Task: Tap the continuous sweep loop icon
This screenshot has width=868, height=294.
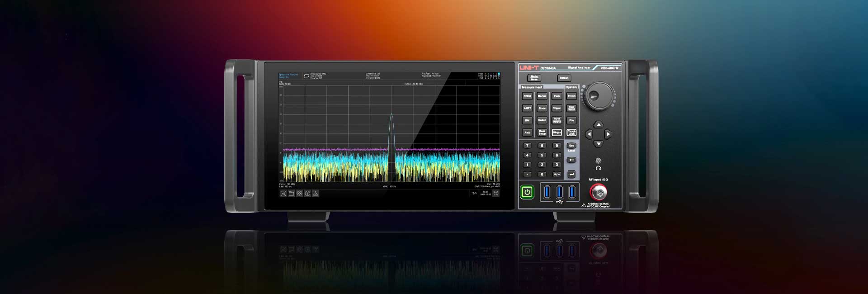Action: click(306, 76)
